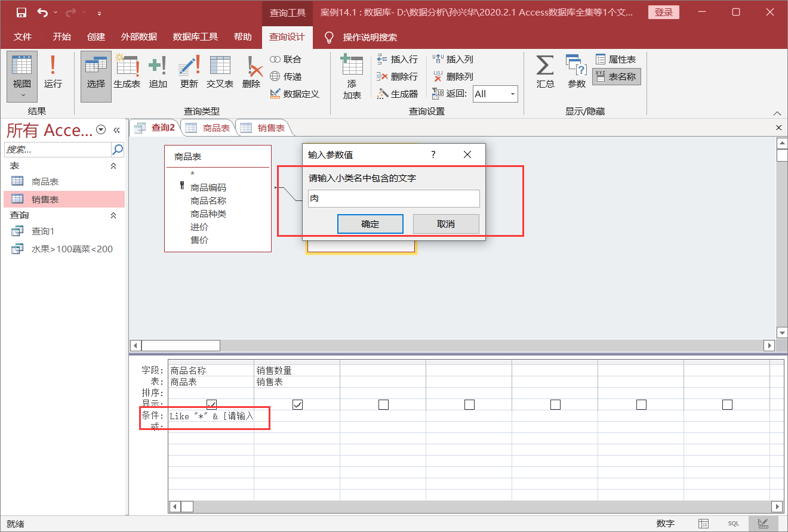Switch to the 开始 ribbon tab
Screen dimensions: 788x532
tap(61, 37)
